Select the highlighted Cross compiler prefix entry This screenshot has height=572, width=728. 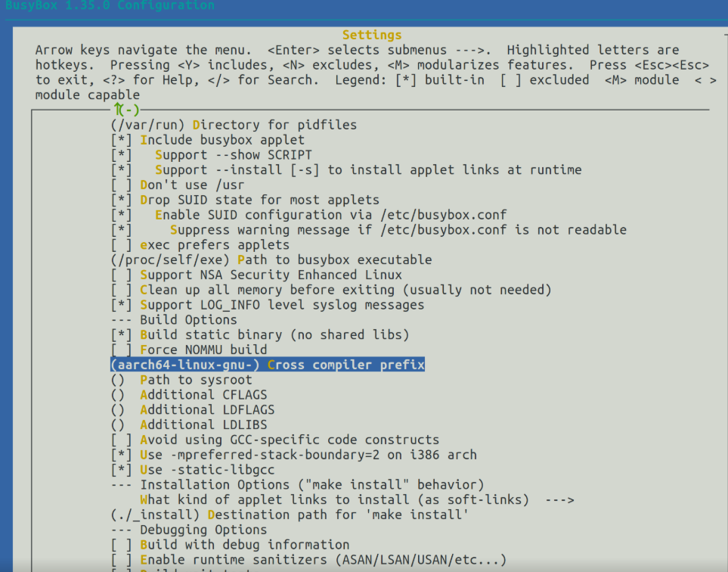268,365
